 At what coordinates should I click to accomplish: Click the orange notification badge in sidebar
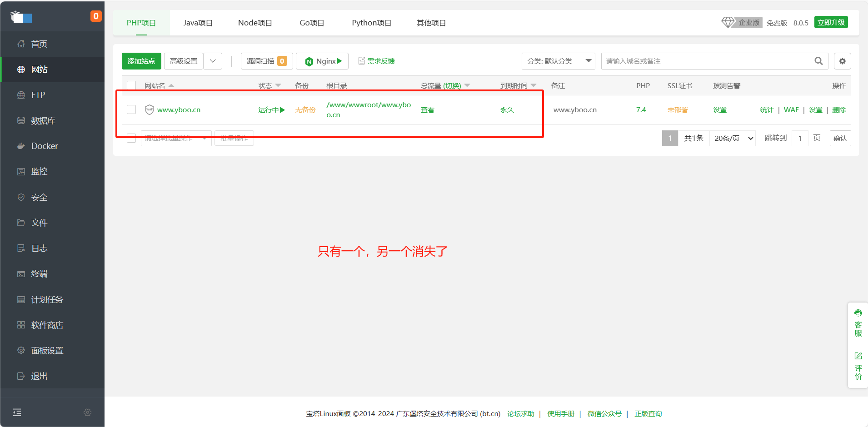(x=96, y=16)
